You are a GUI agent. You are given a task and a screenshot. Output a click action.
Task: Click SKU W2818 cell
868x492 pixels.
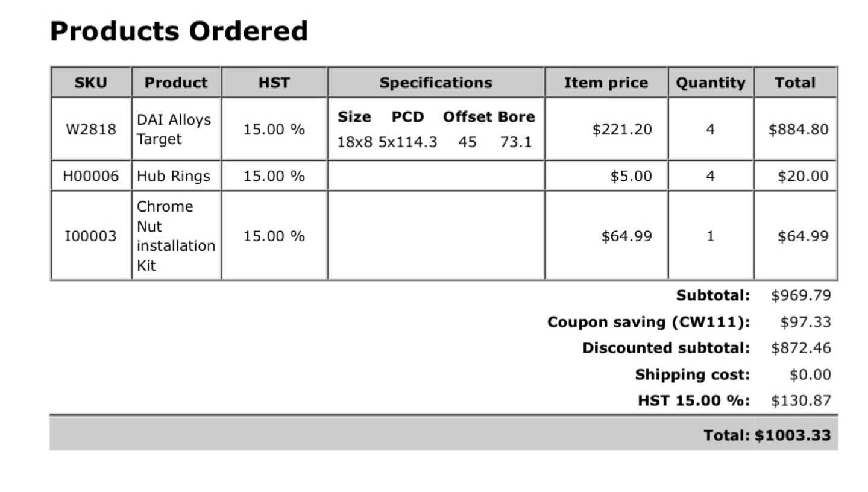pos(91,129)
